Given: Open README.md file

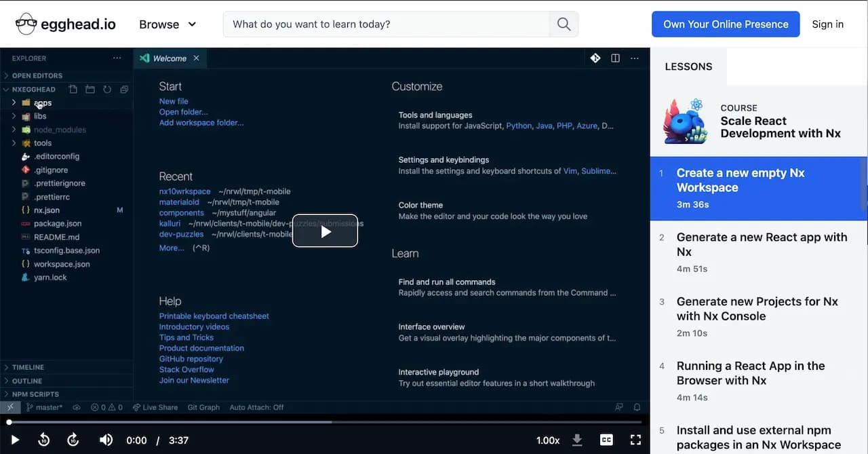Looking at the screenshot, I should (x=56, y=237).
